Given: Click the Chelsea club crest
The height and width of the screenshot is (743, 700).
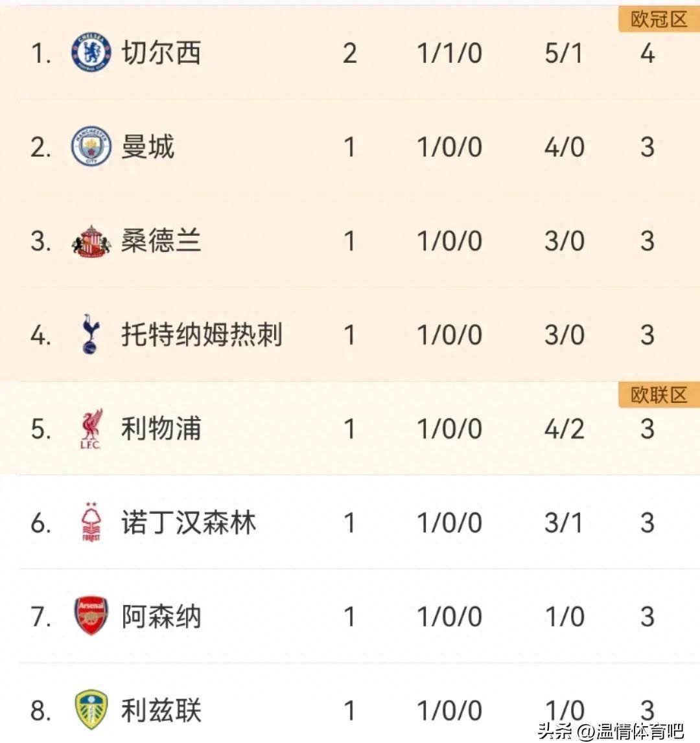Looking at the screenshot, I should click(x=91, y=52).
